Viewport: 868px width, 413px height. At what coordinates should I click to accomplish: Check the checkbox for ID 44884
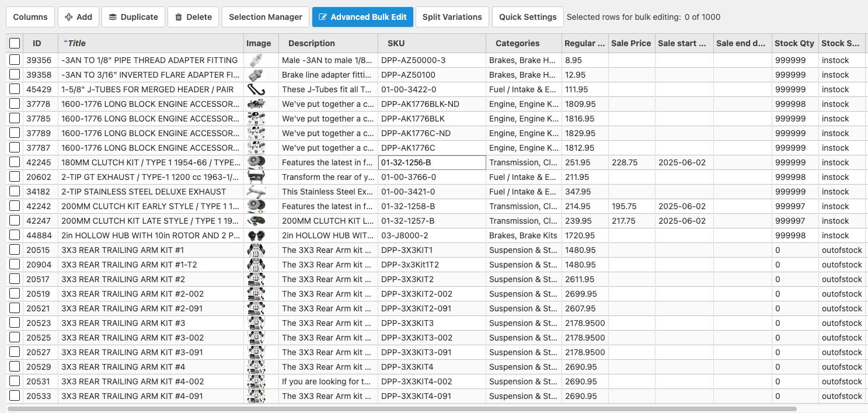[15, 235]
